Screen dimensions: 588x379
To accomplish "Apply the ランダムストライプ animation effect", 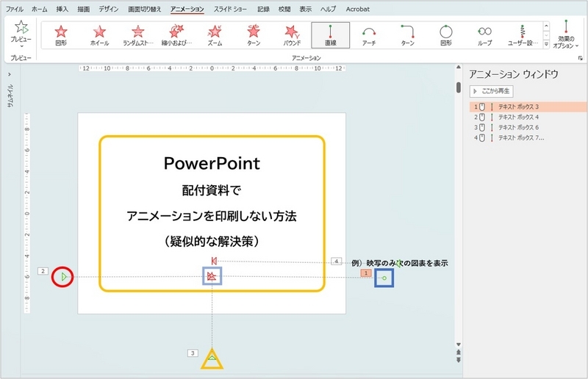I will click(138, 35).
